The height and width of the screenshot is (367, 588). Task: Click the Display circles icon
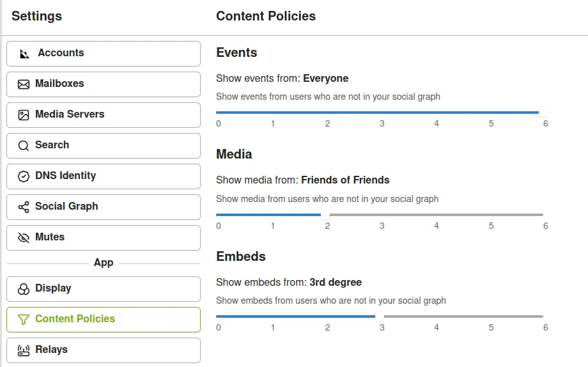(x=24, y=289)
